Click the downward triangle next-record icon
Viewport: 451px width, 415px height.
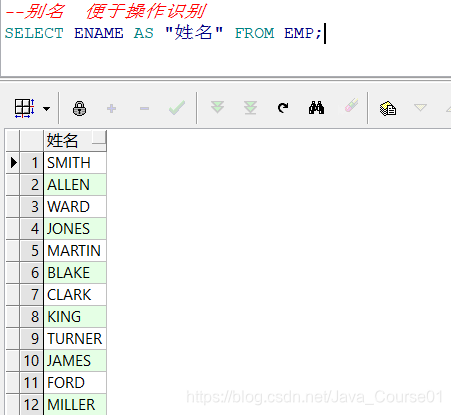coord(420,107)
